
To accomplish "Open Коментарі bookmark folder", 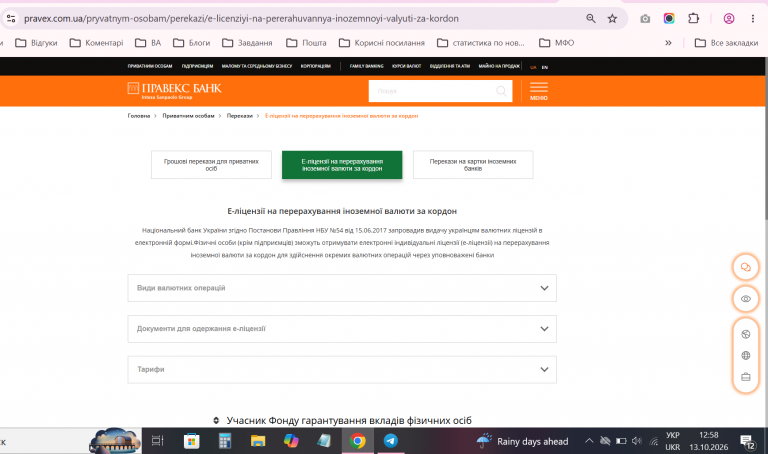I will (x=96, y=43).
